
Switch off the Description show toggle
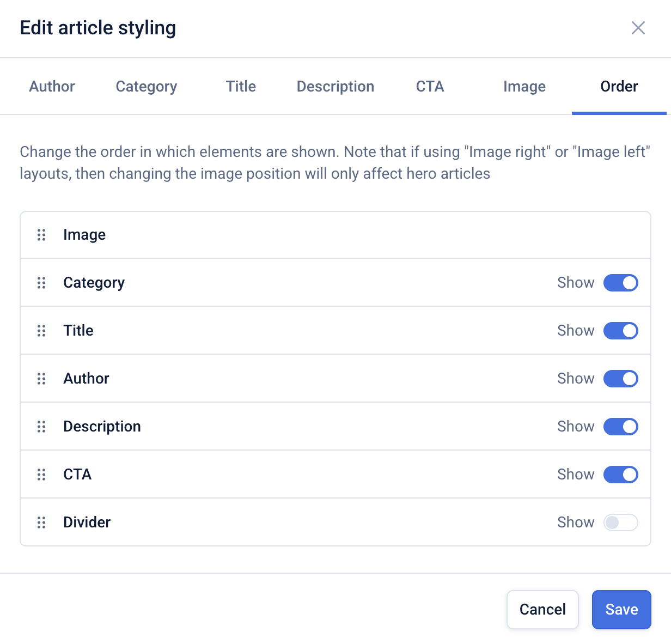point(620,427)
